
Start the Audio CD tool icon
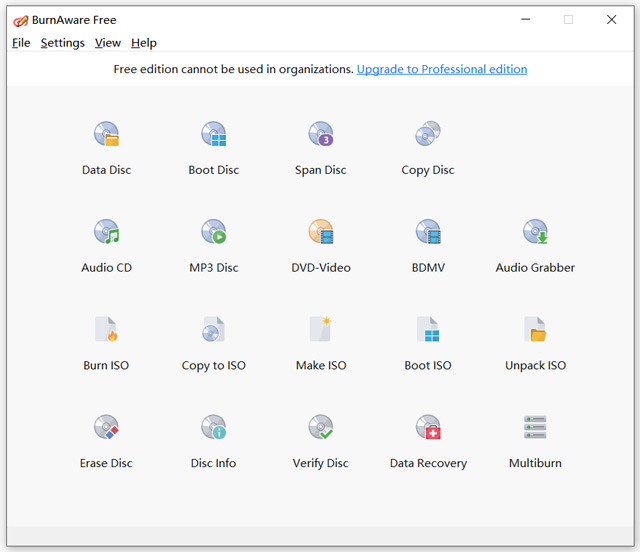[x=107, y=231]
